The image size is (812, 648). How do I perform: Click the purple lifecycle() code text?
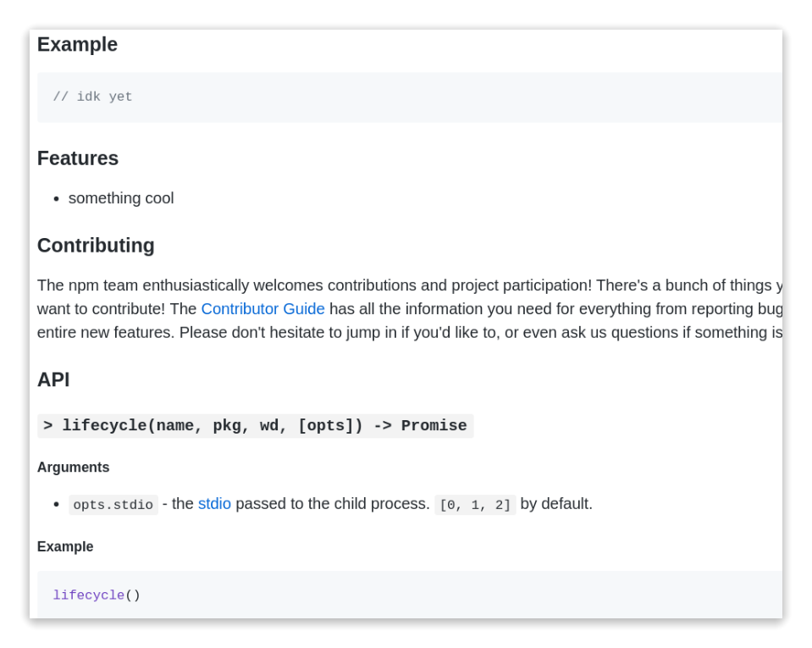click(89, 595)
